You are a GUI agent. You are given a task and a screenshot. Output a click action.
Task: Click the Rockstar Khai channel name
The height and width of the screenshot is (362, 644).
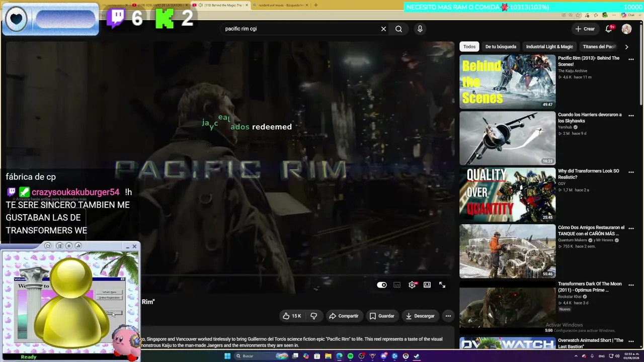coord(570,297)
